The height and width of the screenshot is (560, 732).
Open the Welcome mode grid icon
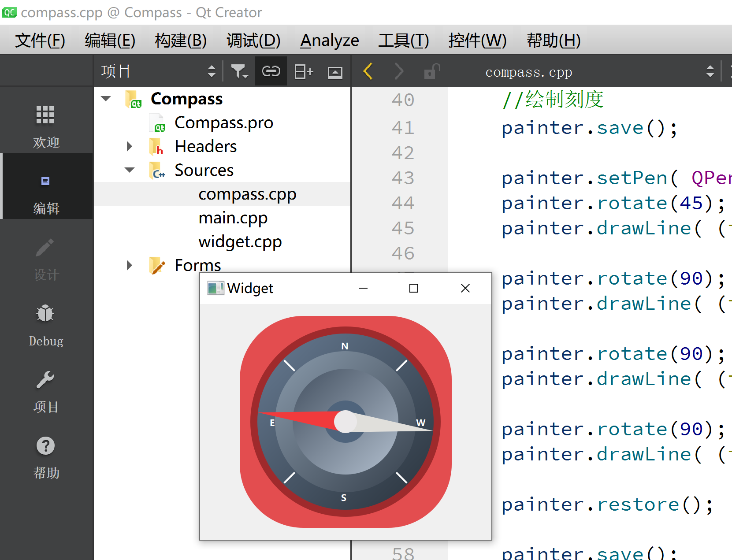(x=45, y=115)
